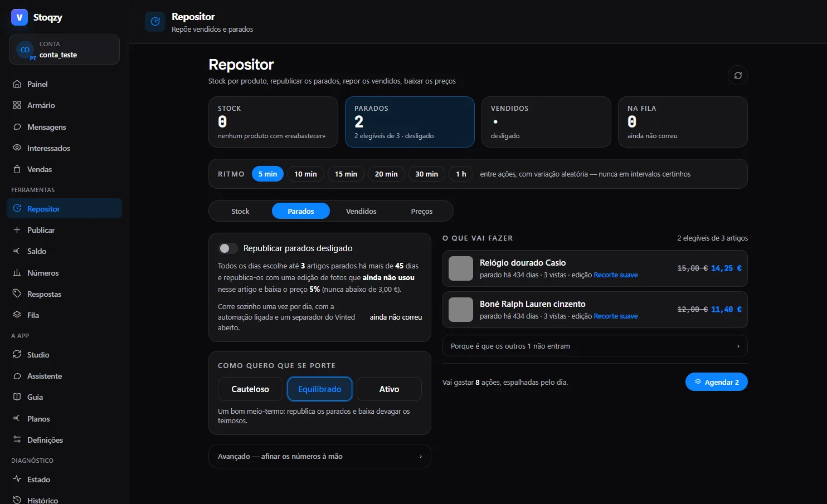The width and height of the screenshot is (827, 504).
Task: Select the 5 min rhythm option
Action: pos(267,174)
